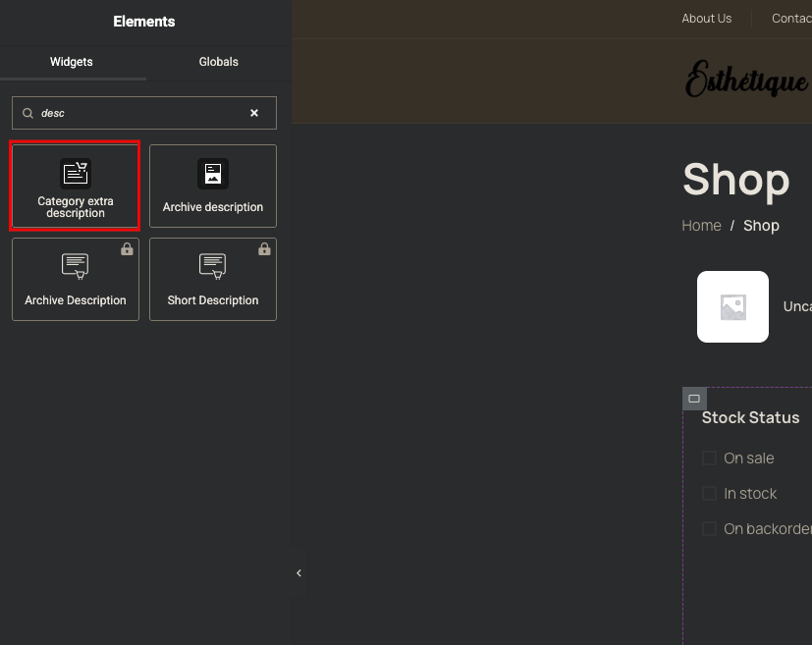Click the placeholder category thumbnail
Viewport: 812px width, 645px height.
[732, 306]
